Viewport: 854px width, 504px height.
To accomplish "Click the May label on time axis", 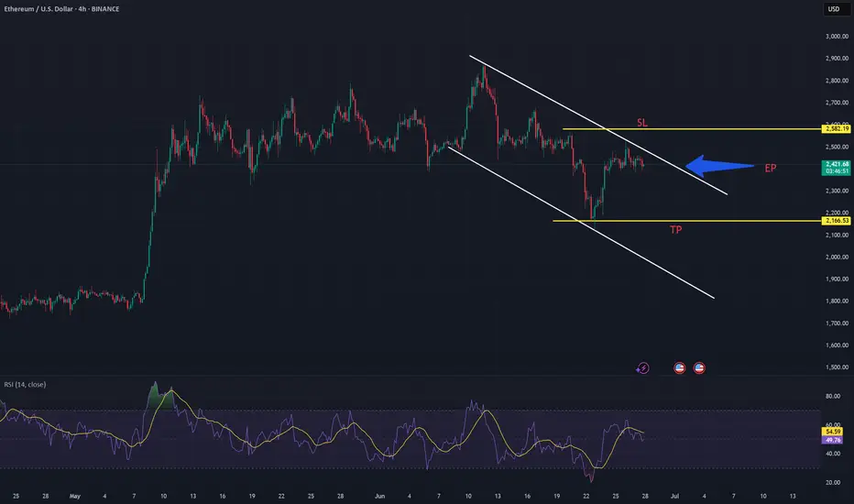I will tap(74, 497).
